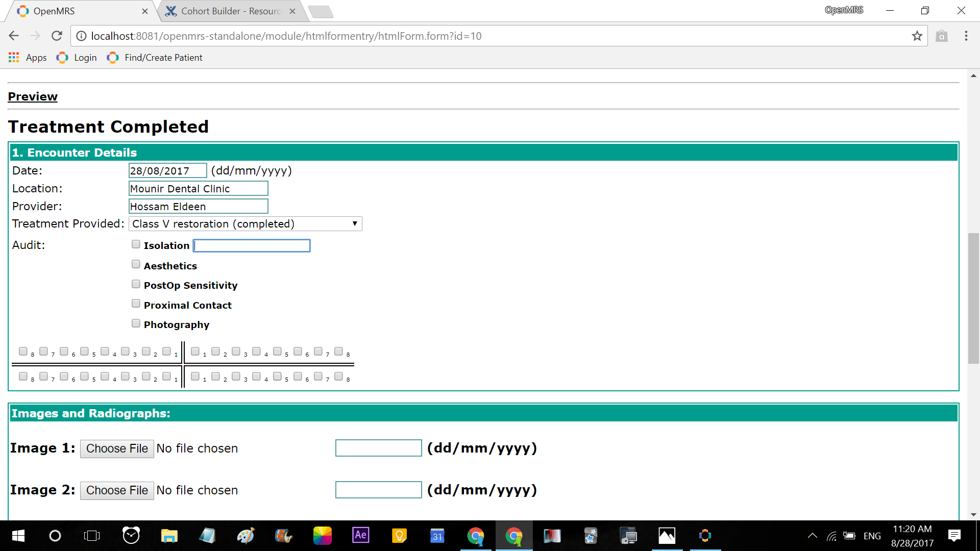Expand the Treatment Provided dropdown
The height and width of the screenshot is (551, 980).
pos(355,223)
